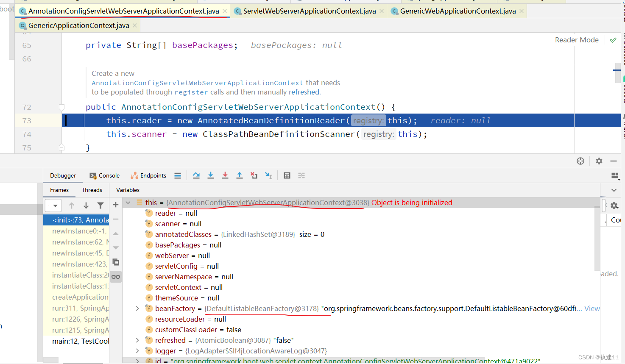The width and height of the screenshot is (625, 364).
Task: Open Evaluate Expression calculator icon
Action: point(287,175)
